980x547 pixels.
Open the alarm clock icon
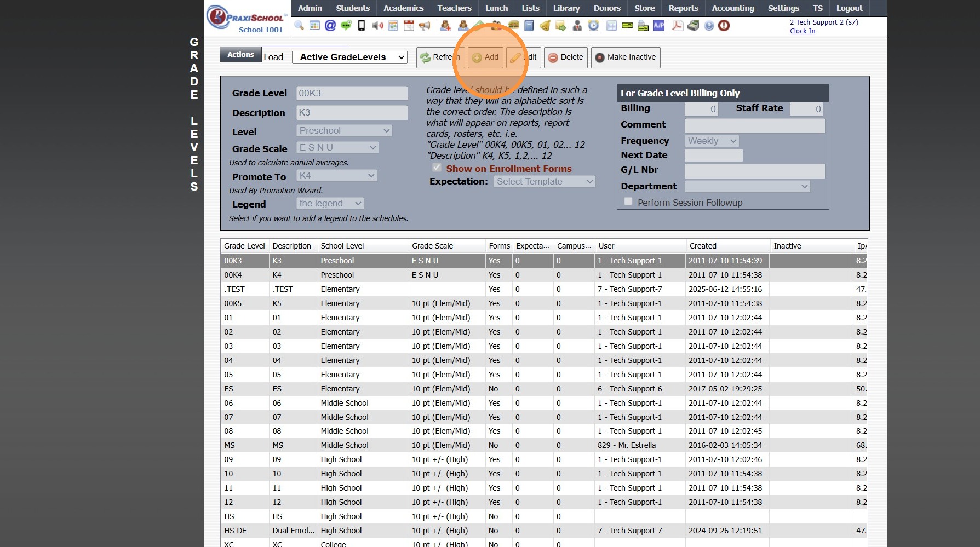click(x=593, y=26)
